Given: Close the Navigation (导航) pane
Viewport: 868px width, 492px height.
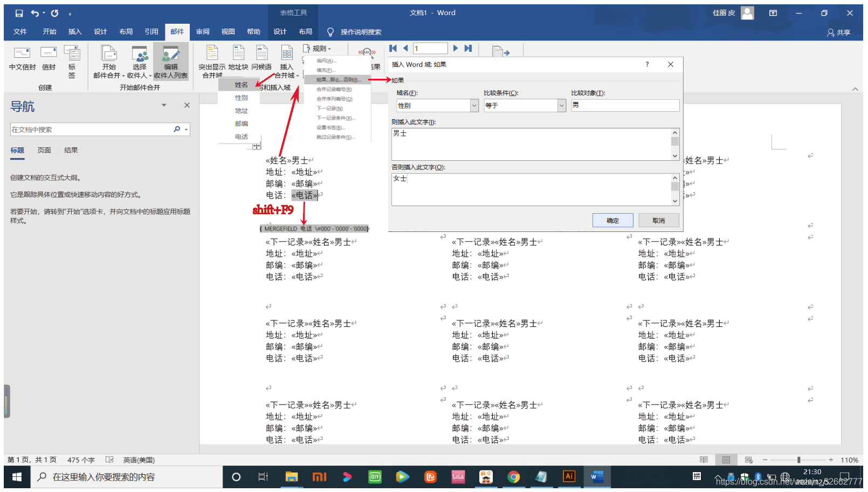Looking at the screenshot, I should pos(187,105).
